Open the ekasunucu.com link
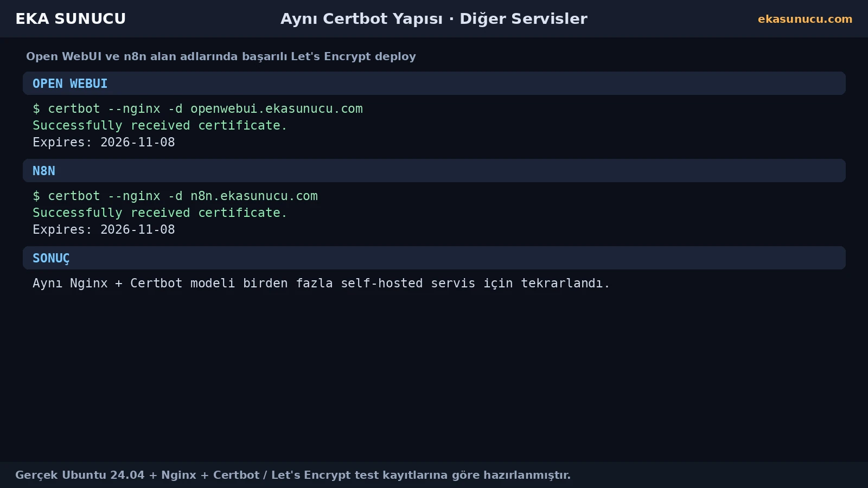868x488 pixels. coord(805,19)
